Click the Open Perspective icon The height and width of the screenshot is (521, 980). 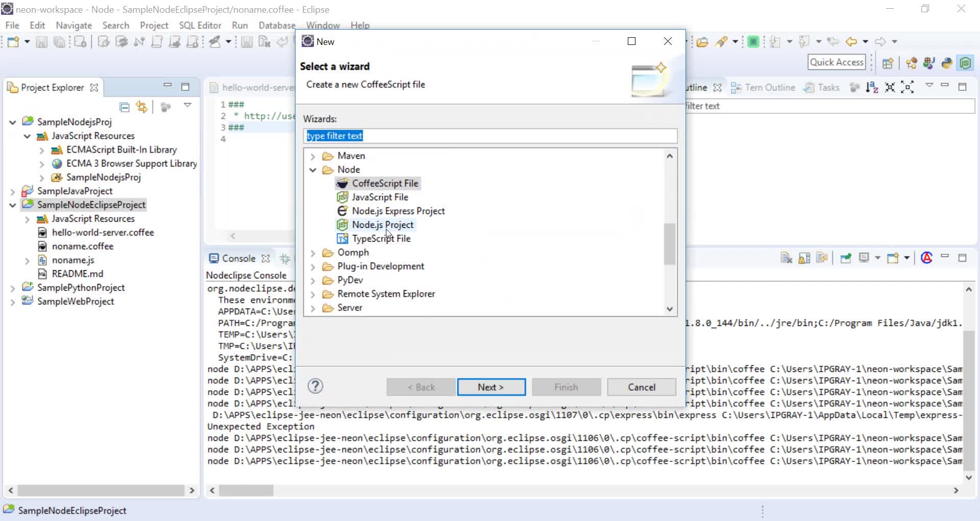click(x=888, y=63)
